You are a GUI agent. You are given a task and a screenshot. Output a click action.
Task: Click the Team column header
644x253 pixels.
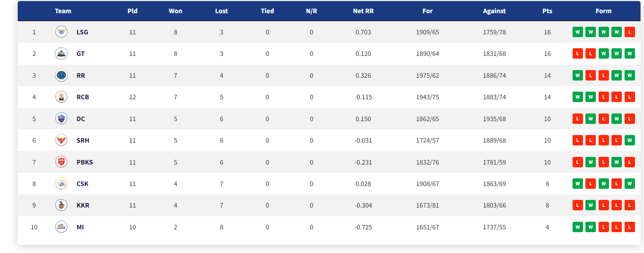tap(63, 11)
